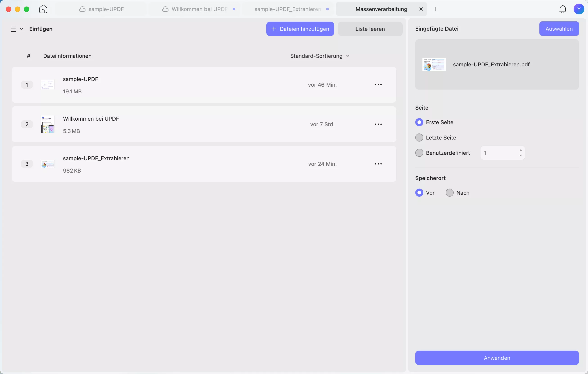Select the Erste Seite radio option
588x374 pixels.
click(419, 122)
